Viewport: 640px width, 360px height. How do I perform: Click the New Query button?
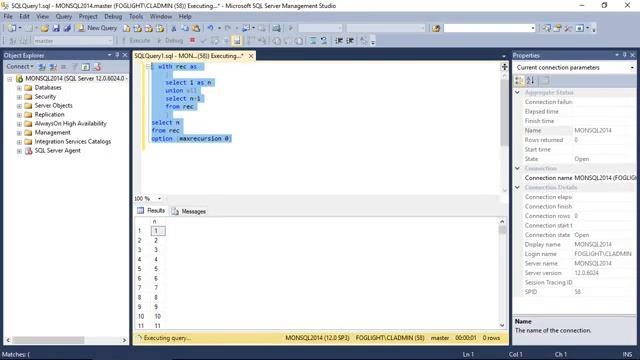[x=98, y=28]
